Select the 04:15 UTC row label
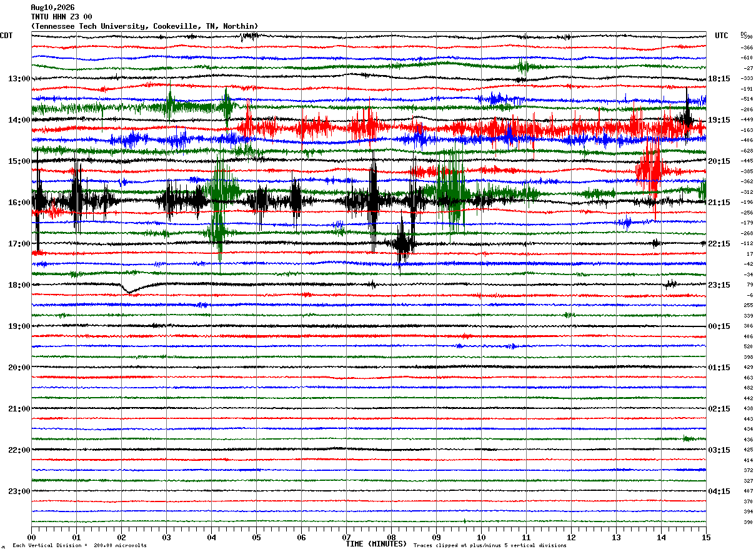The width and height of the screenshot is (756, 554). 719,491
